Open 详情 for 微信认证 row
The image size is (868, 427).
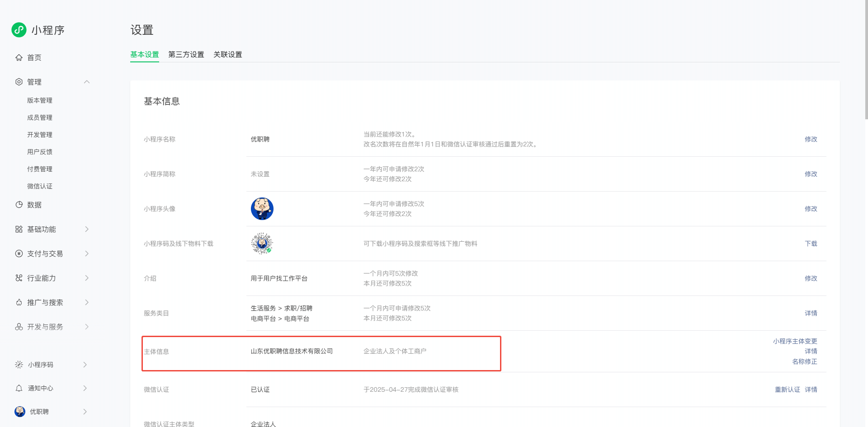click(811, 389)
